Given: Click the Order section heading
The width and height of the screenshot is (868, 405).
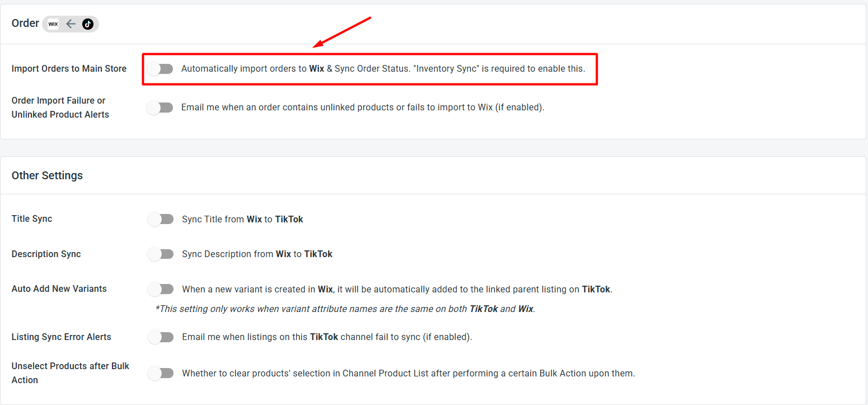Looking at the screenshot, I should [x=25, y=24].
